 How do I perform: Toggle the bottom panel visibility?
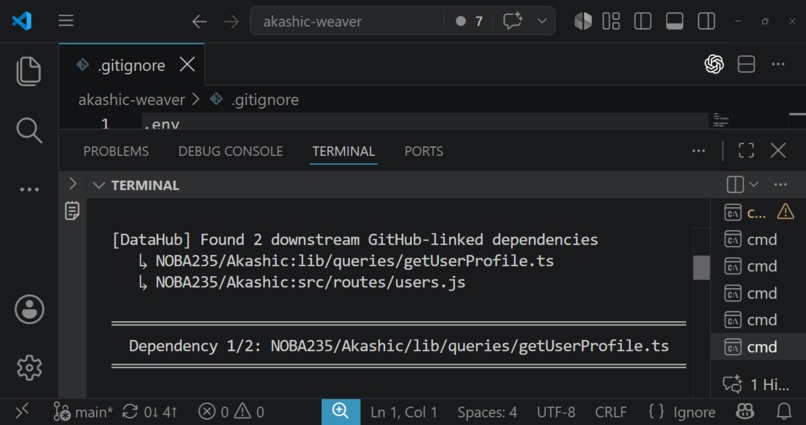[674, 21]
